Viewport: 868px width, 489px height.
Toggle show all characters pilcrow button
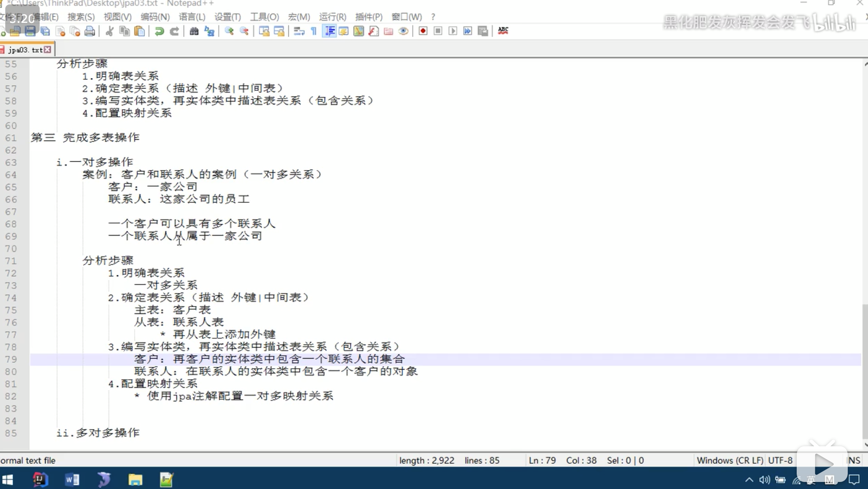(314, 31)
